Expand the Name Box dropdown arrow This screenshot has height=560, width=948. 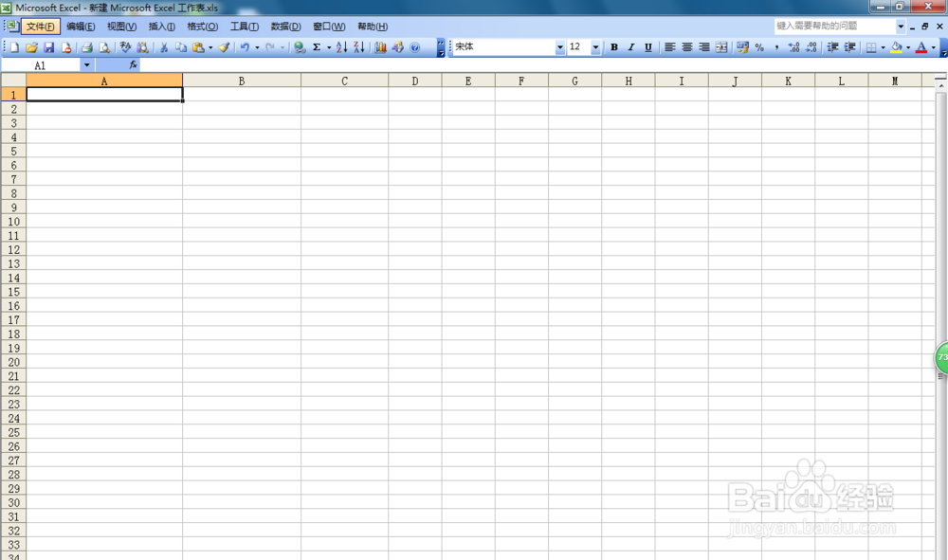(87, 65)
